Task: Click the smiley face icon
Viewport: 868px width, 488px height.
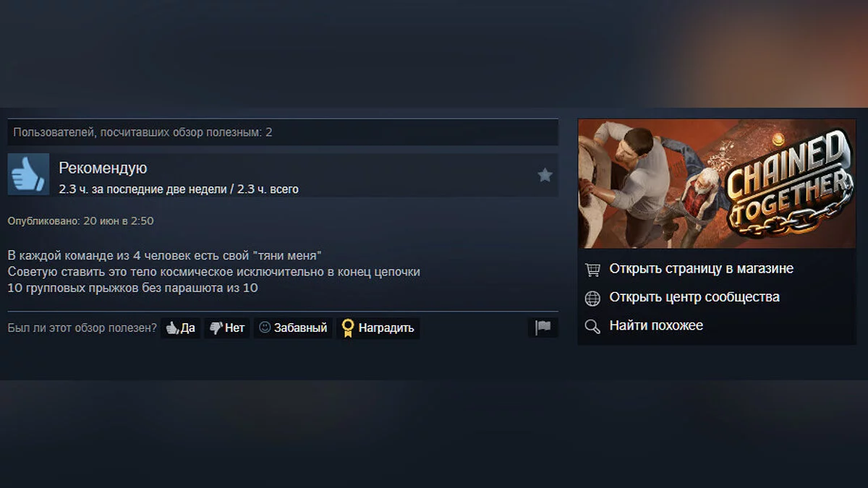Action: click(x=265, y=328)
